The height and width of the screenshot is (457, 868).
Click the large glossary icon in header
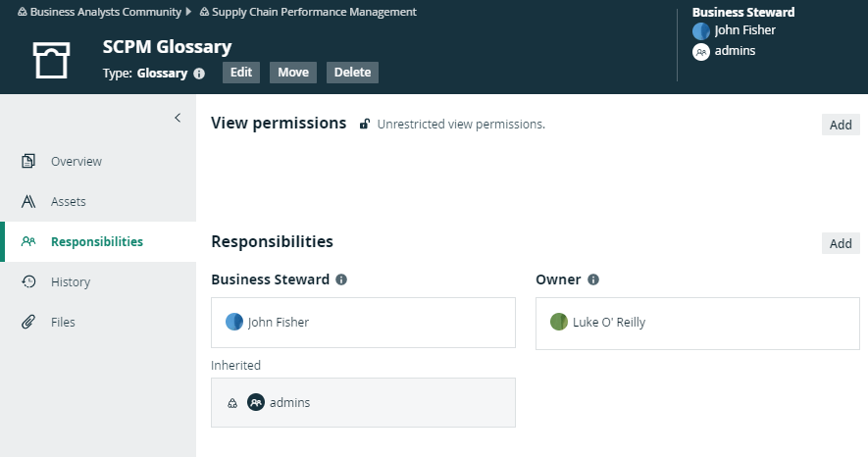(52, 60)
